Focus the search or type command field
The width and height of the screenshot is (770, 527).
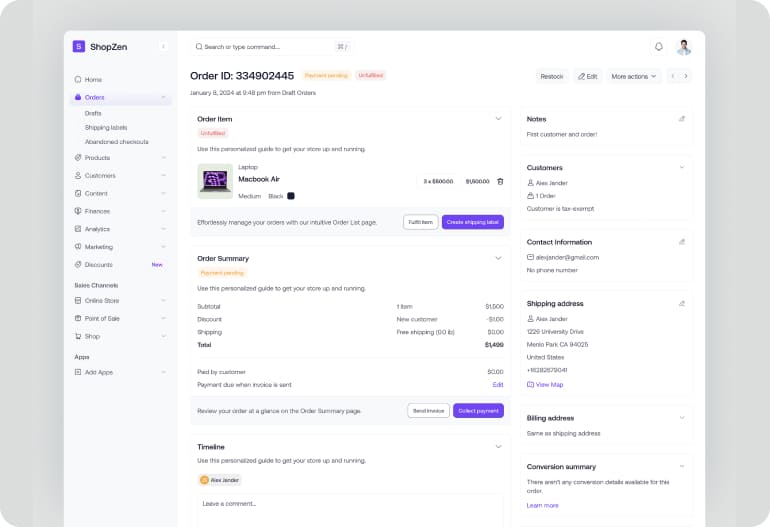coord(265,47)
